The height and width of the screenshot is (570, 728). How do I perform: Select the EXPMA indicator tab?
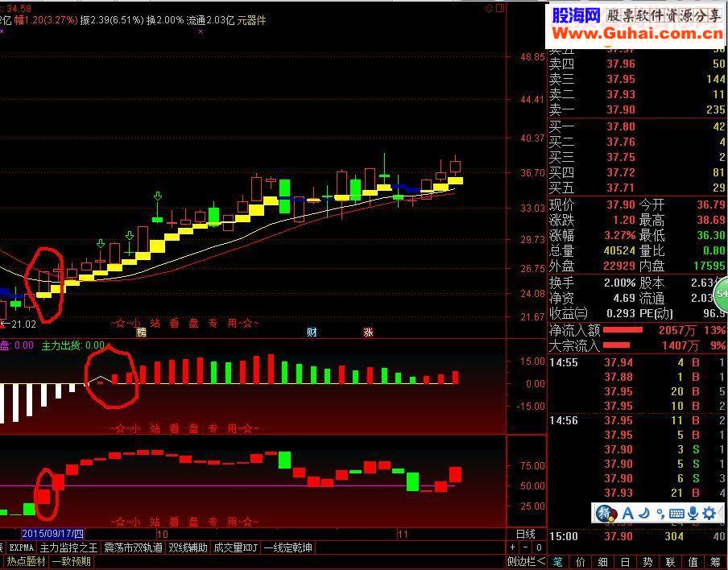click(x=22, y=547)
